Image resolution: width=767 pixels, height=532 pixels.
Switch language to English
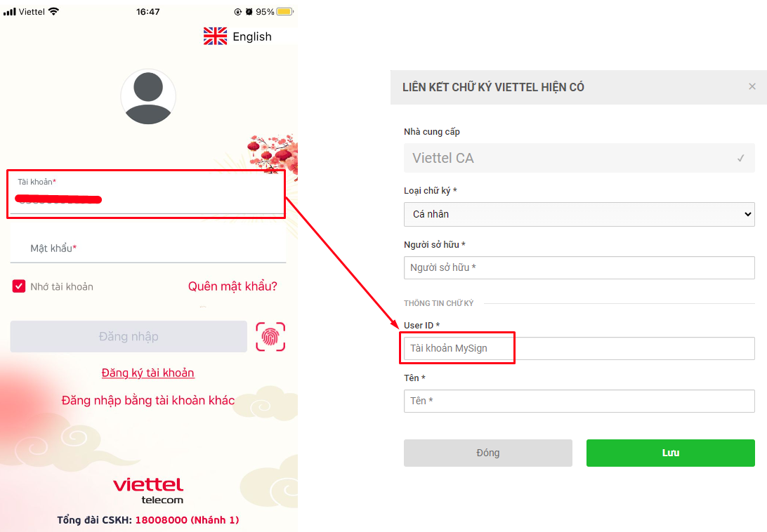point(252,36)
